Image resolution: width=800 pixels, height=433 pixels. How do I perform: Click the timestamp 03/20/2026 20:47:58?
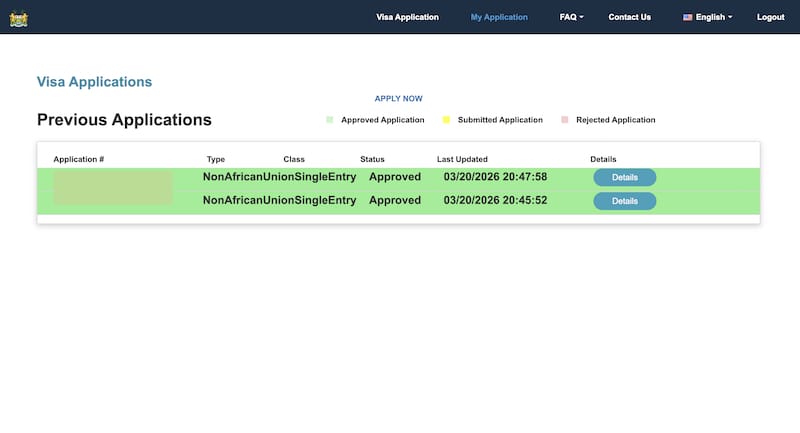coord(495,177)
